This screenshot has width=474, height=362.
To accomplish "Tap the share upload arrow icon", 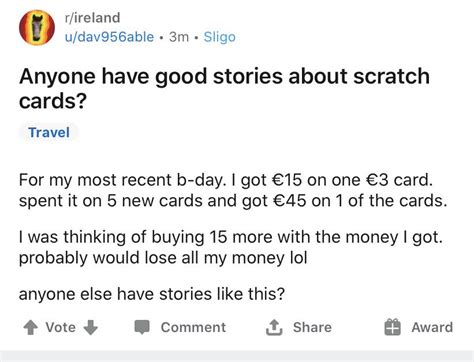I will pos(274,327).
